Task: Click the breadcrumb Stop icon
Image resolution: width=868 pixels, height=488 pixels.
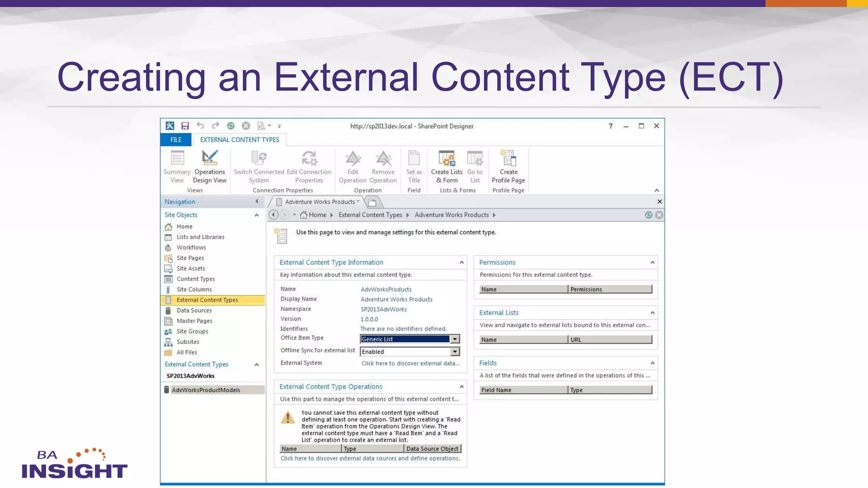Action: coord(659,215)
